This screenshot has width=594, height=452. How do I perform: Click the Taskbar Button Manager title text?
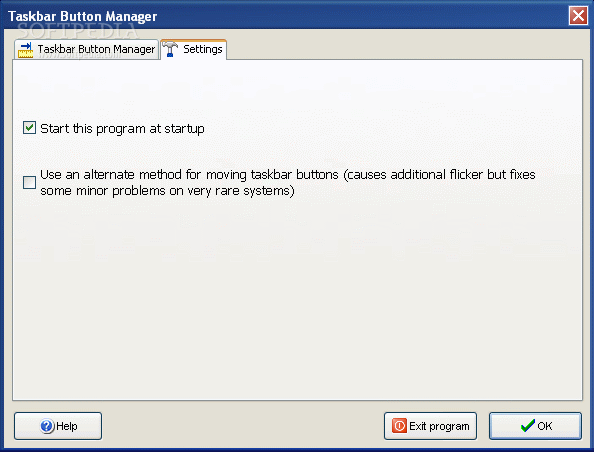click(83, 16)
